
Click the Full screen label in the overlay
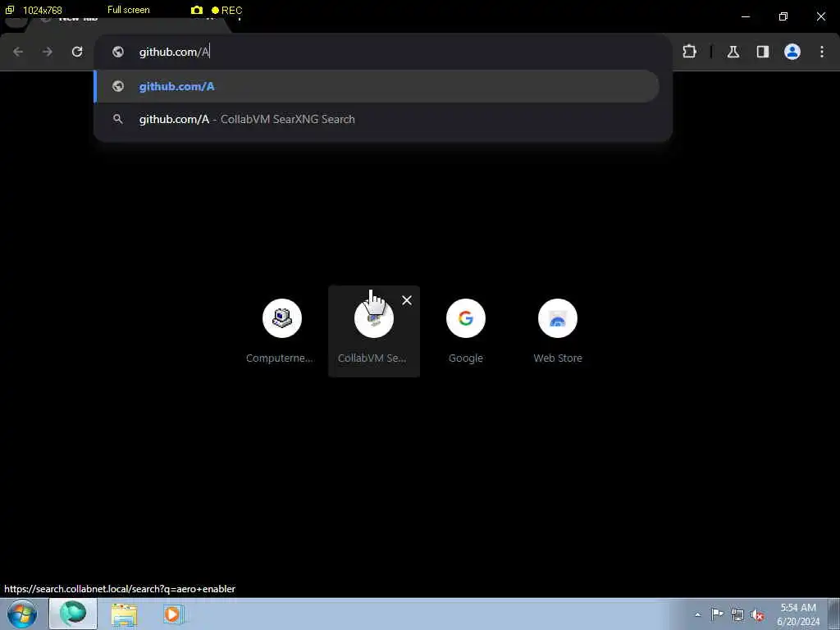(129, 10)
